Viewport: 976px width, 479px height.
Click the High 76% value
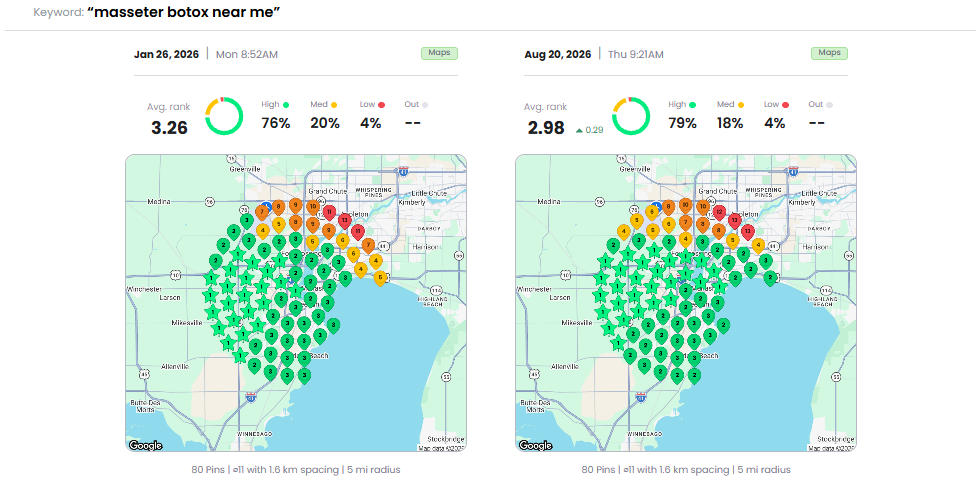click(276, 123)
